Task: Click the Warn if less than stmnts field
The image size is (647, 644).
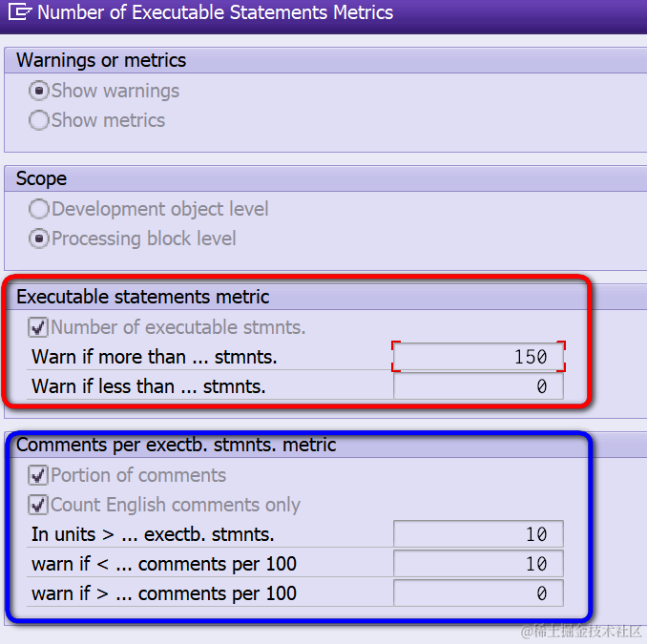Action: point(478,386)
